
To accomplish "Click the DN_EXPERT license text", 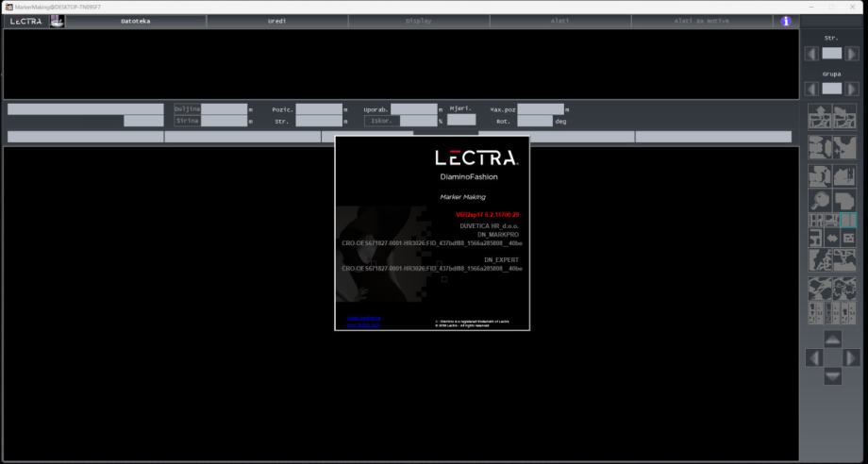I will (x=502, y=260).
